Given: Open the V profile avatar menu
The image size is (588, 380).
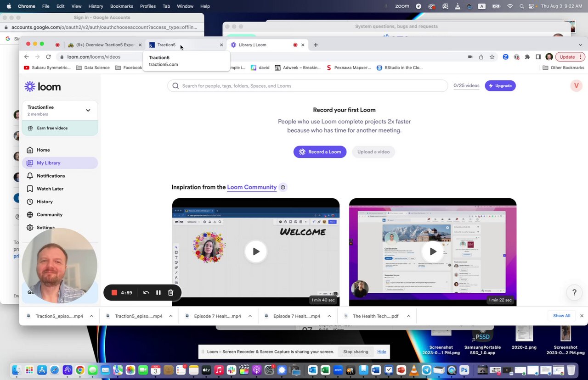Looking at the screenshot, I should (x=576, y=86).
